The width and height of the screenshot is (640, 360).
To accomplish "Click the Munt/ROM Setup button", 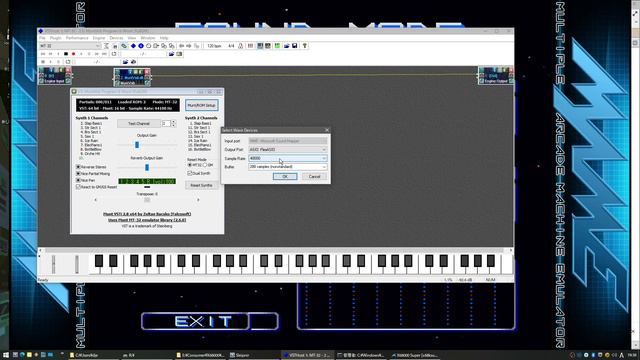I will pos(201,105).
